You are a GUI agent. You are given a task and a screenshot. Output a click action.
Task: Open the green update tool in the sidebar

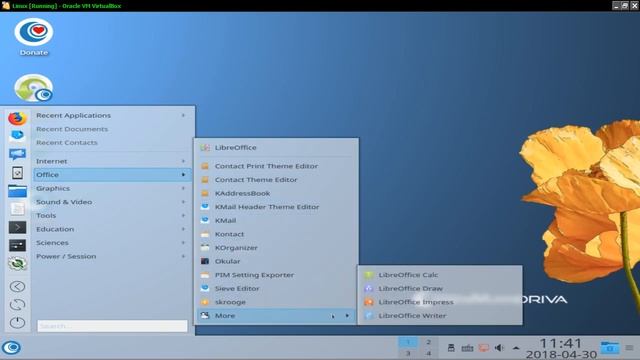click(17, 264)
